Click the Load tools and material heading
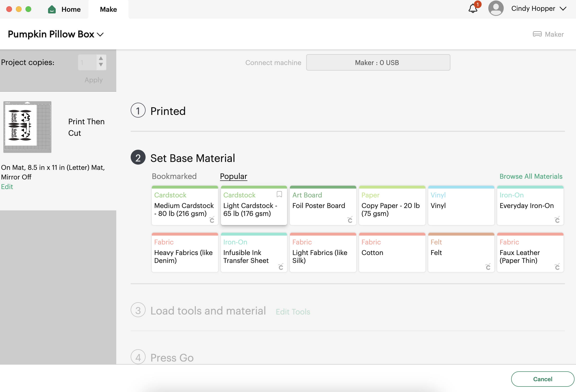 click(208, 311)
